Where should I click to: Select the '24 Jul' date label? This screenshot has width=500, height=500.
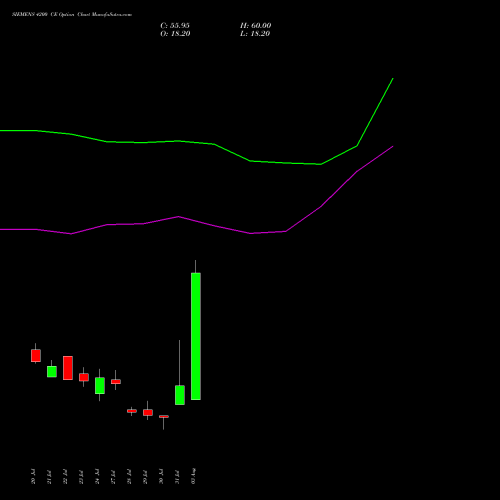pyautogui.click(x=97, y=477)
